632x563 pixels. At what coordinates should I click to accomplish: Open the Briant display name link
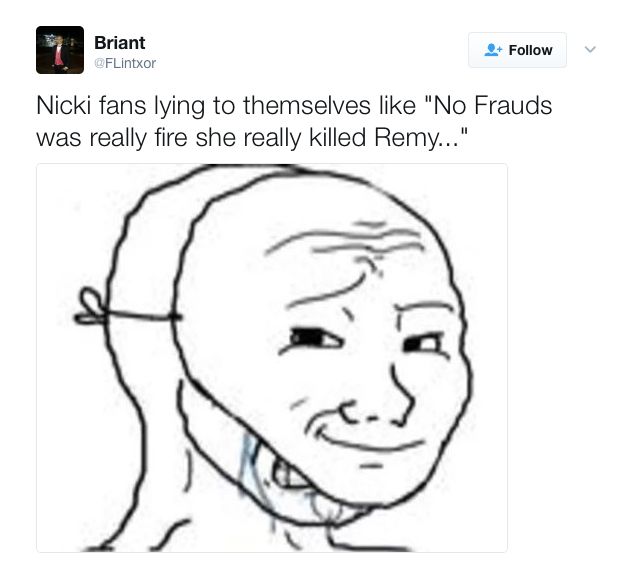[x=120, y=43]
